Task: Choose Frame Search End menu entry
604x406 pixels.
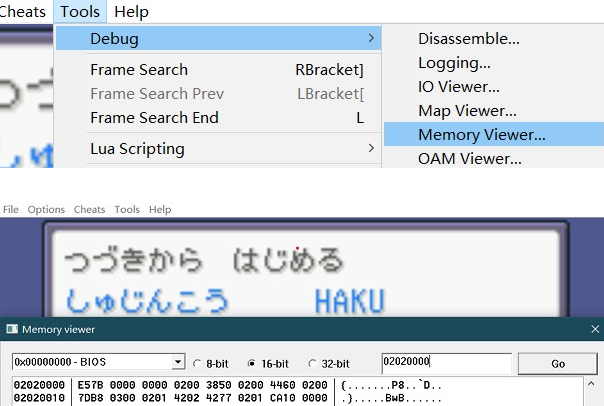Action: [154, 118]
